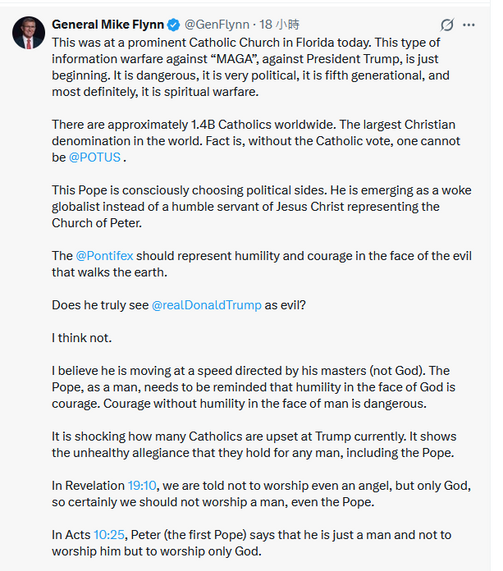
Task: Click the '1.4B Catholics worldwide' paragraph
Action: (256, 141)
